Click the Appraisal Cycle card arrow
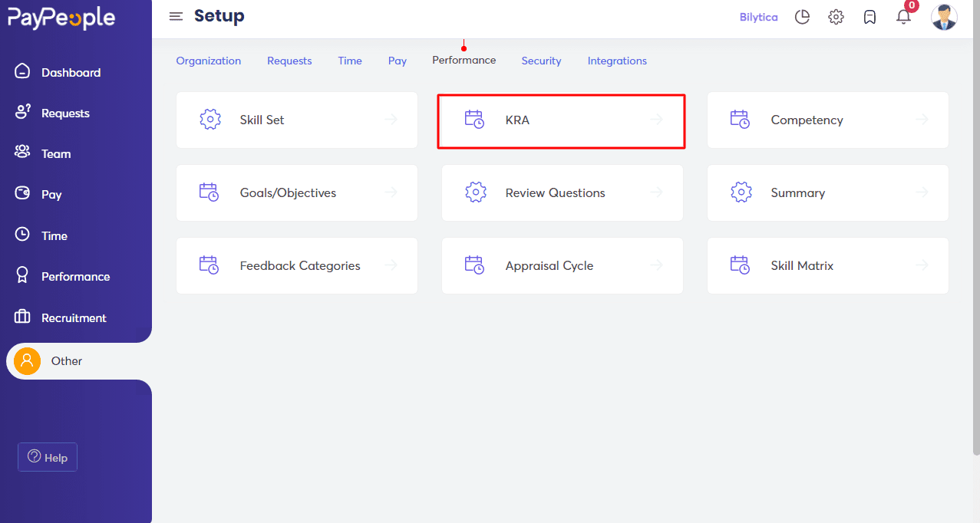Image resolution: width=980 pixels, height=523 pixels. point(657,265)
